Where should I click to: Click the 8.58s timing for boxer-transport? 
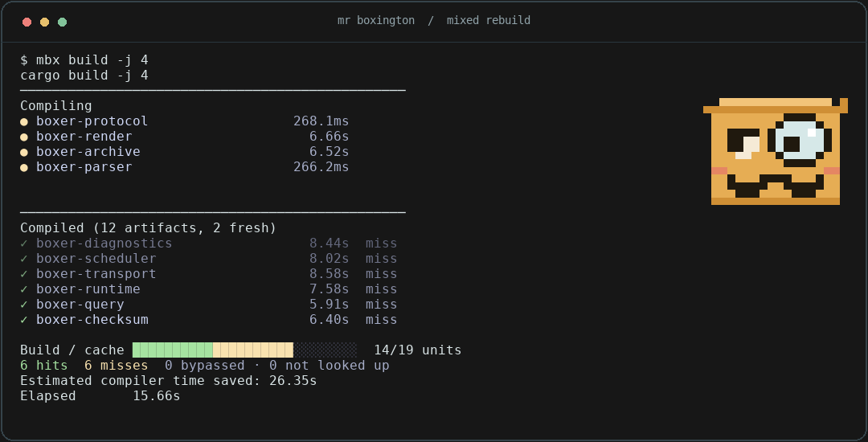pos(330,274)
